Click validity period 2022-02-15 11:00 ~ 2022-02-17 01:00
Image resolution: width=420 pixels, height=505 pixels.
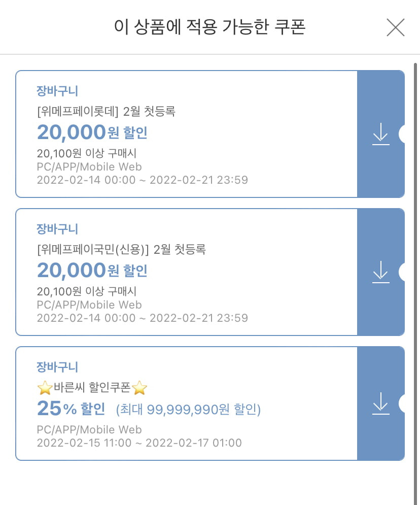139,443
